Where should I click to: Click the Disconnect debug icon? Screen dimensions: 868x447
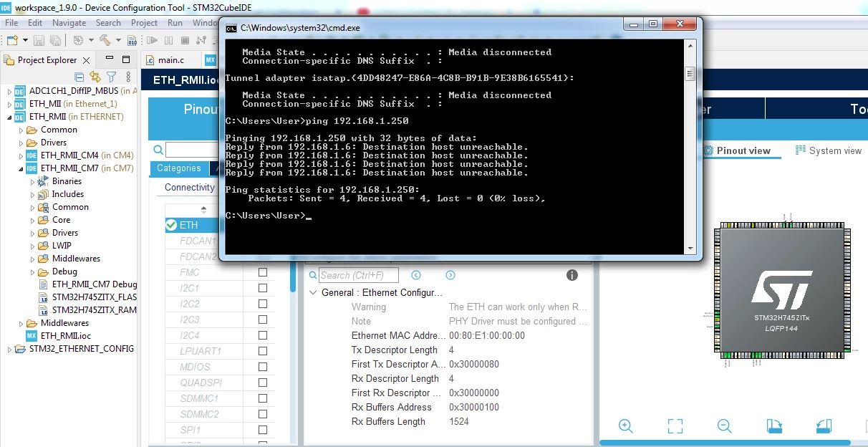[201, 40]
